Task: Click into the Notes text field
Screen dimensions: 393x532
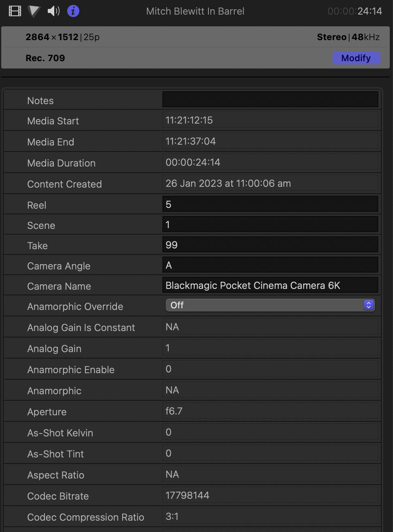Action: tap(270, 100)
